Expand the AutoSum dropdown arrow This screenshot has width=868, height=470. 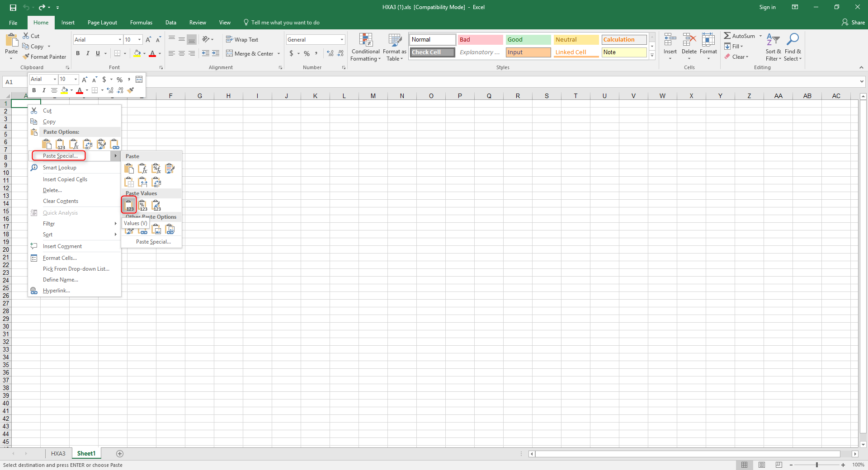[760, 36]
